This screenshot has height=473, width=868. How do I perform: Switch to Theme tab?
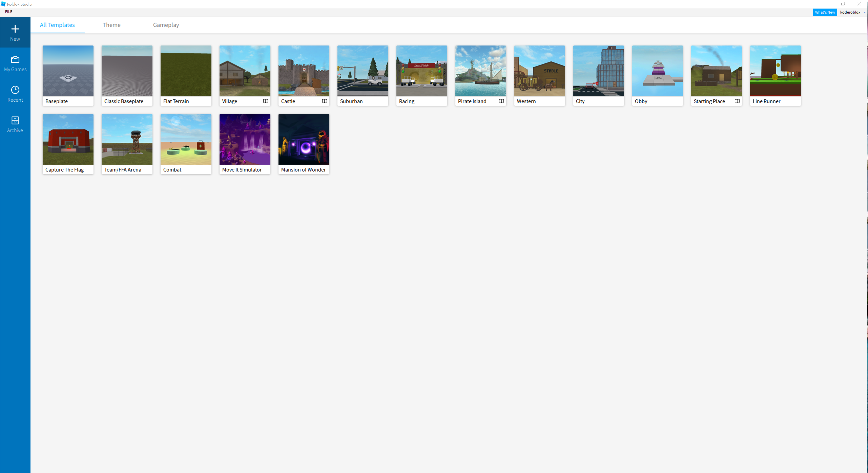(x=112, y=24)
